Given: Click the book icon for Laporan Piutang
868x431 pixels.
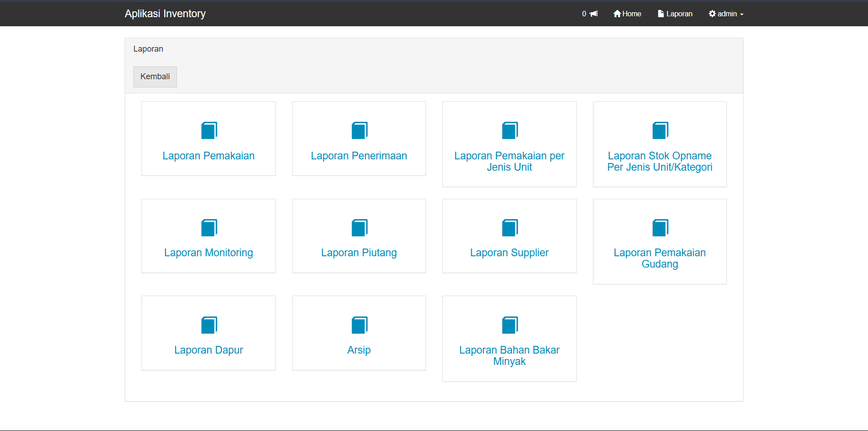Looking at the screenshot, I should click(x=359, y=228).
